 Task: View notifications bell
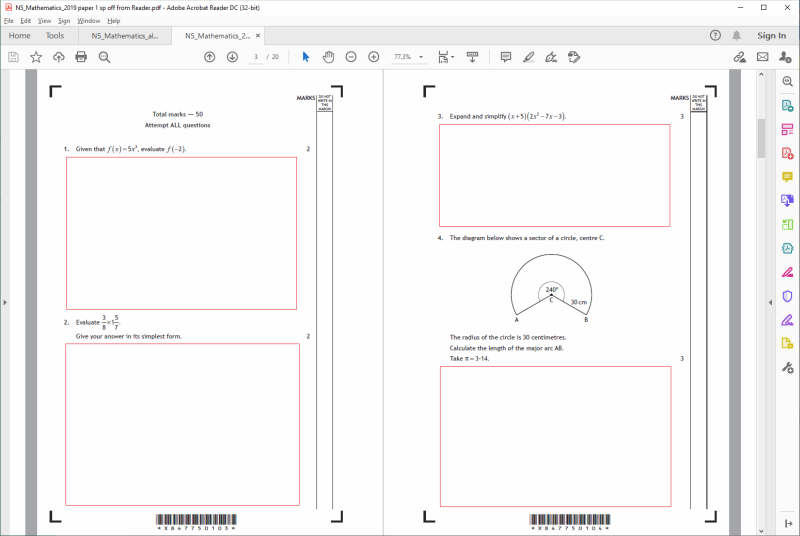[736, 35]
